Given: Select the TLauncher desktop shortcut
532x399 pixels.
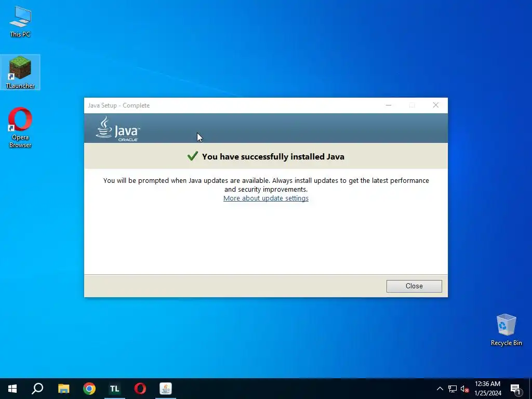Looking at the screenshot, I should 20,72.
